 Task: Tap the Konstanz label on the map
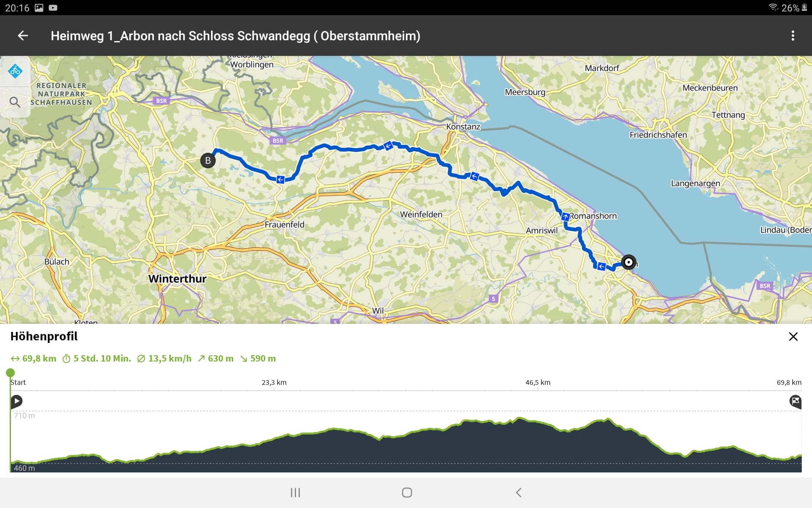click(x=463, y=127)
